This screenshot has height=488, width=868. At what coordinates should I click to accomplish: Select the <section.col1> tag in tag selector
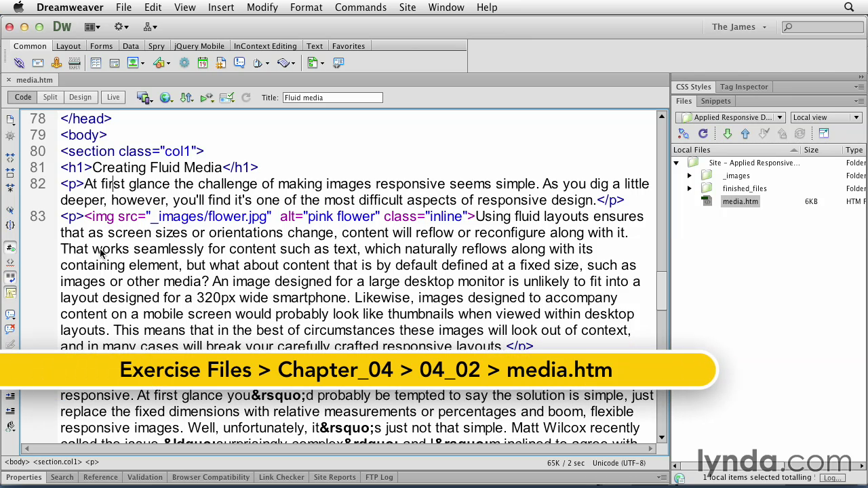(56, 462)
